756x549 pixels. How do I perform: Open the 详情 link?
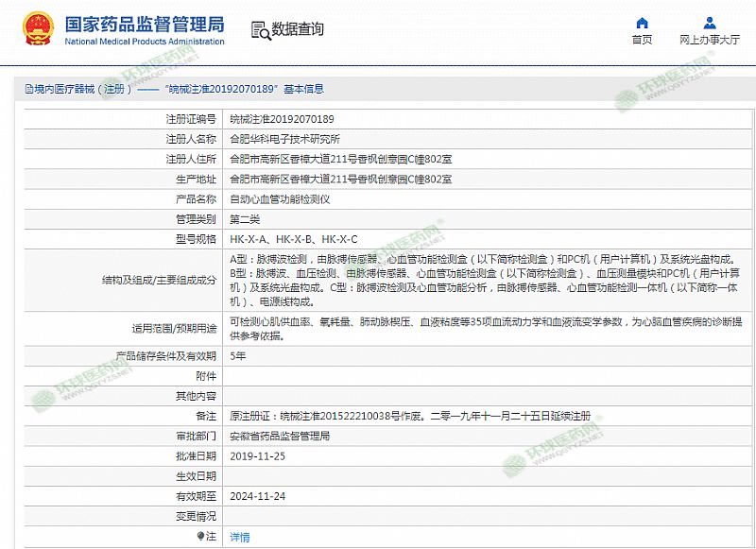click(x=240, y=537)
